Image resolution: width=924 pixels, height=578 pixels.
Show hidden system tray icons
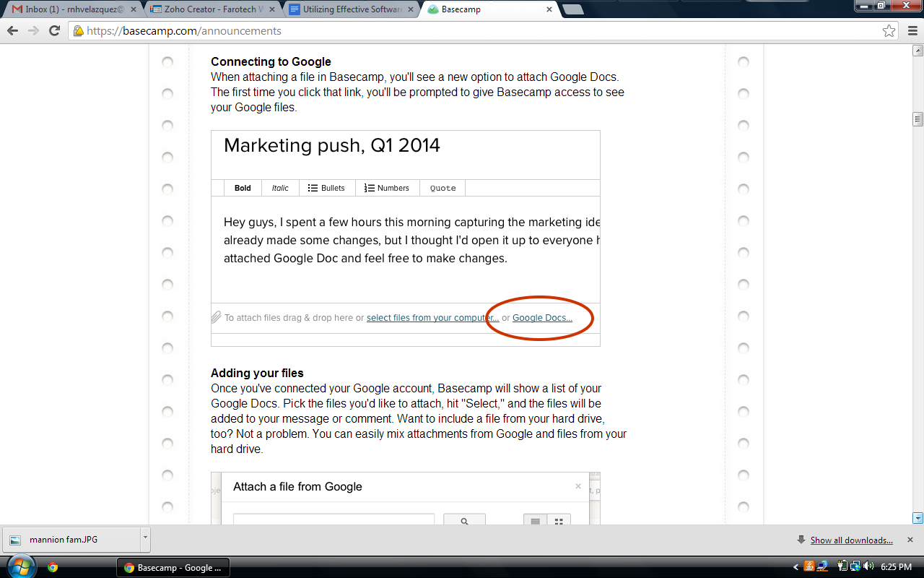pyautogui.click(x=796, y=567)
